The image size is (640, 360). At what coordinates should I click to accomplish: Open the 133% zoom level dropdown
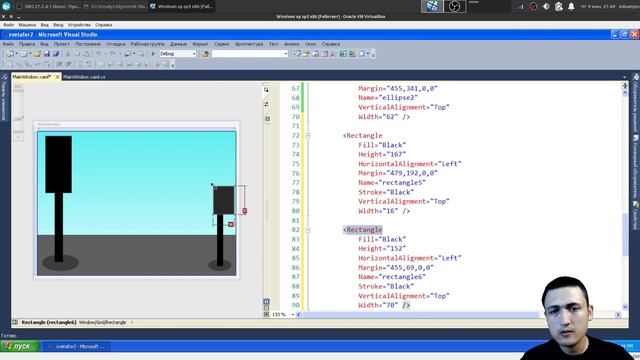coord(293,314)
